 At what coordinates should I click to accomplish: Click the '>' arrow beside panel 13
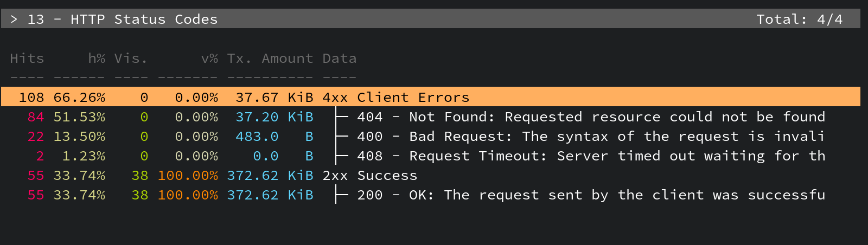tap(14, 20)
